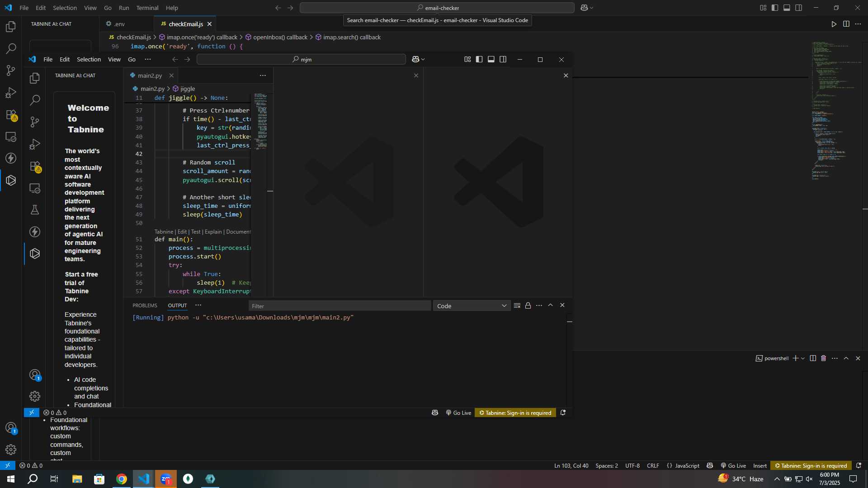This screenshot has width=868, height=488.
Task: Click Tabnine sign-in required in mjm status bar
Action: point(515,413)
